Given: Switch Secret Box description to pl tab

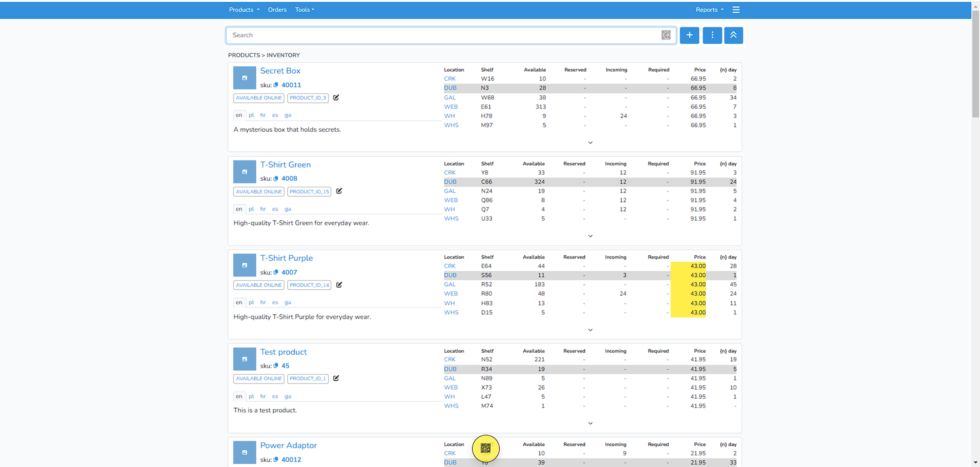Looking at the screenshot, I should [x=251, y=115].
